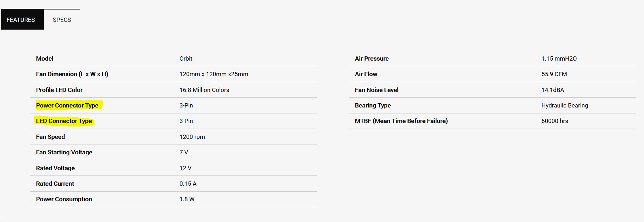Image resolution: width=644 pixels, height=222 pixels.
Task: Click the Hydraulic Bearing value
Action: click(565, 105)
